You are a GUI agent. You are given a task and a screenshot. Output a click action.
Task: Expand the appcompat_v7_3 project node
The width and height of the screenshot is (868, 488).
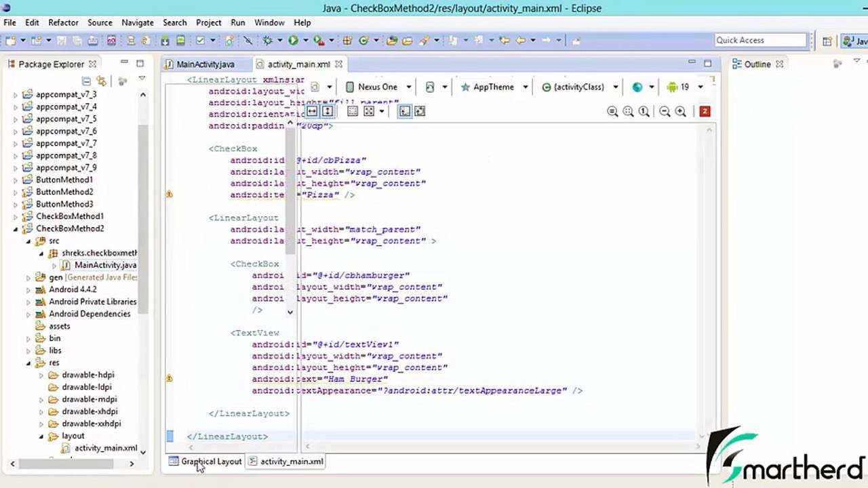click(x=16, y=95)
